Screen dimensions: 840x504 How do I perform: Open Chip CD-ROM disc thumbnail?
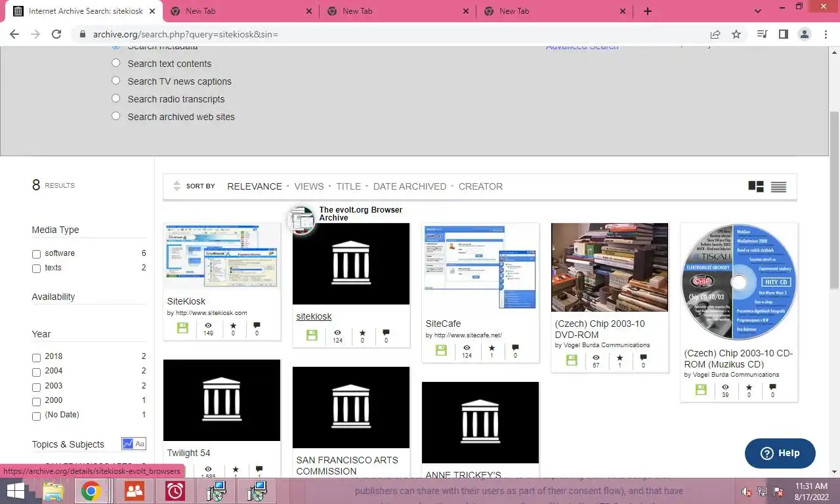pyautogui.click(x=739, y=282)
